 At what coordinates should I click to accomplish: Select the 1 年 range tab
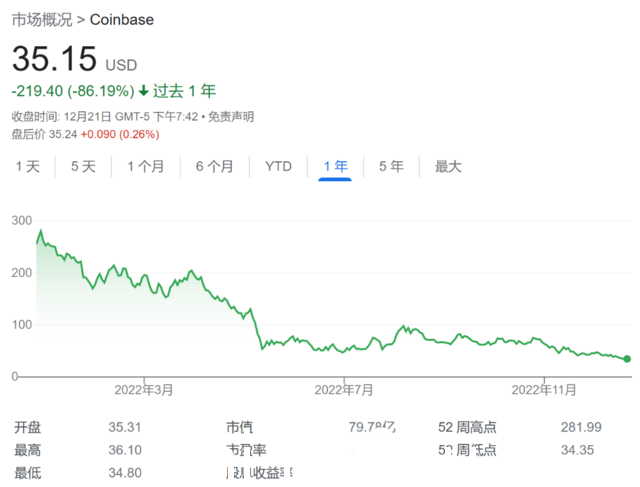point(335,167)
